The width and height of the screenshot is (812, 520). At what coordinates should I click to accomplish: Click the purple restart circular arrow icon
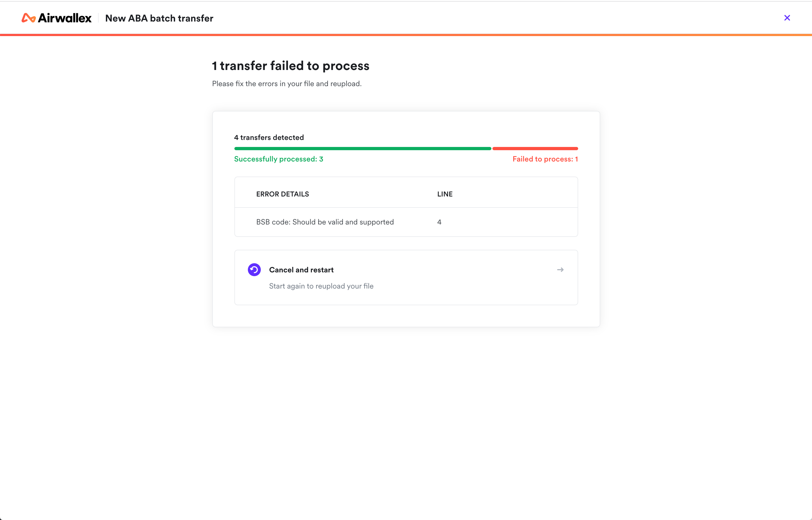254,270
